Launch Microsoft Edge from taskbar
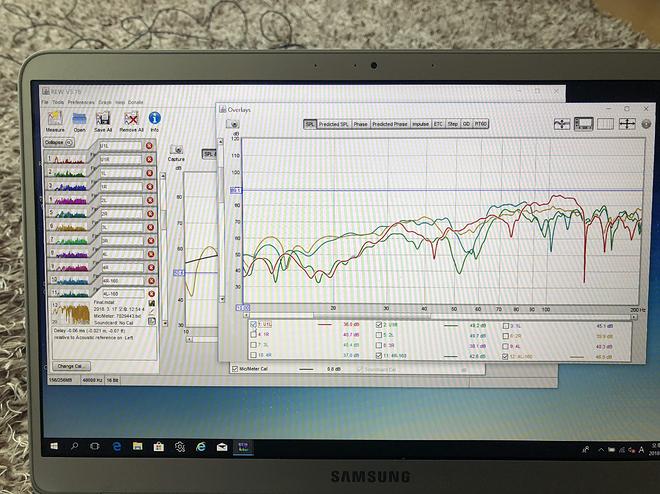The height and width of the screenshot is (494, 660). click(117, 446)
